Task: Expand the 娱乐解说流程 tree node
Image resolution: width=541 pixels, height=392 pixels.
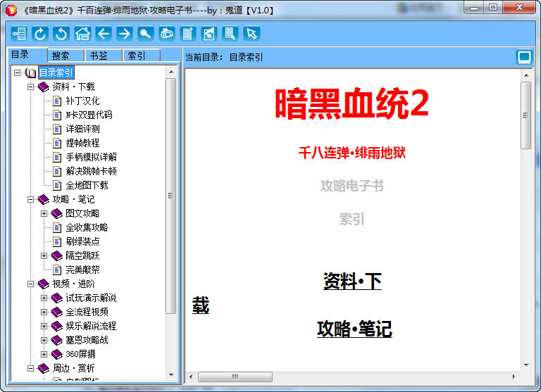Action: (x=44, y=326)
